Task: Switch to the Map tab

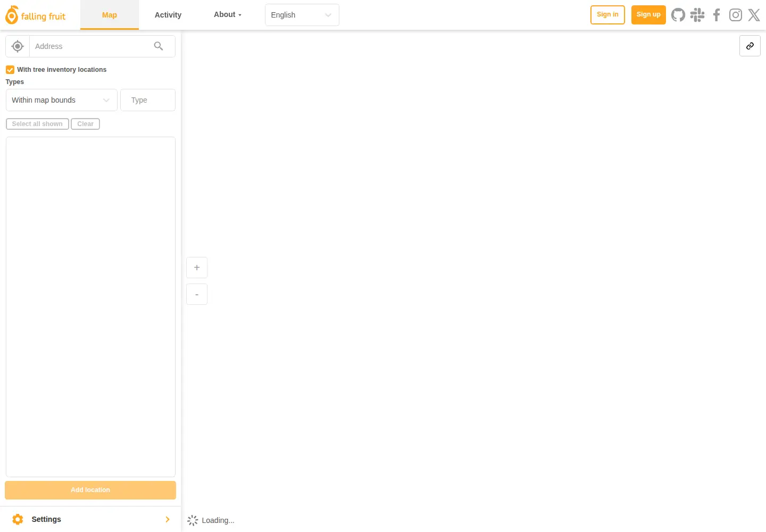Action: (110, 15)
